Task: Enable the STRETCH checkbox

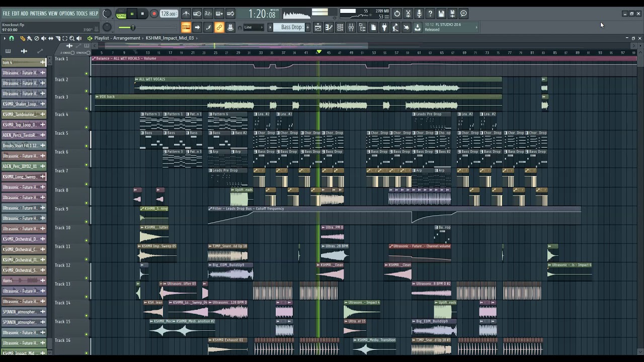Action: pos(89,52)
